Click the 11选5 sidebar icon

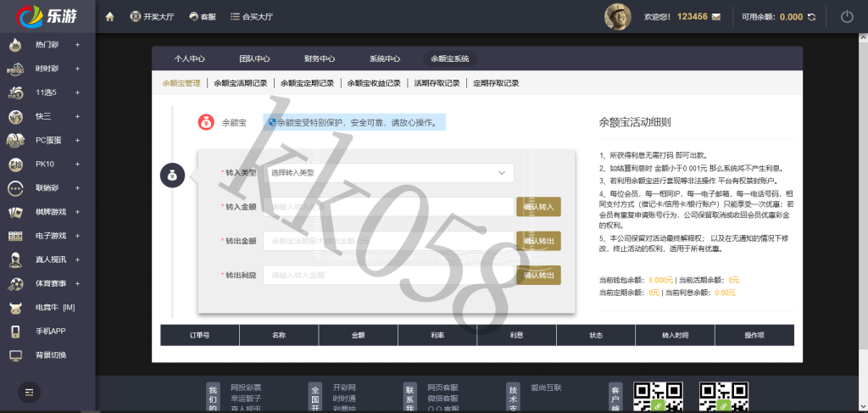(x=15, y=92)
